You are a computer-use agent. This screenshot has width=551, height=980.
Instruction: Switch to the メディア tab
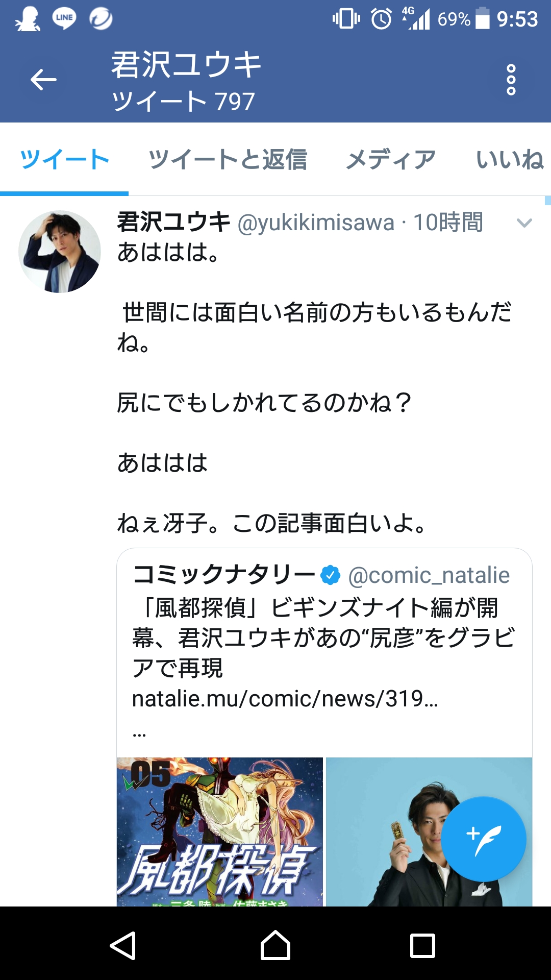(x=391, y=159)
